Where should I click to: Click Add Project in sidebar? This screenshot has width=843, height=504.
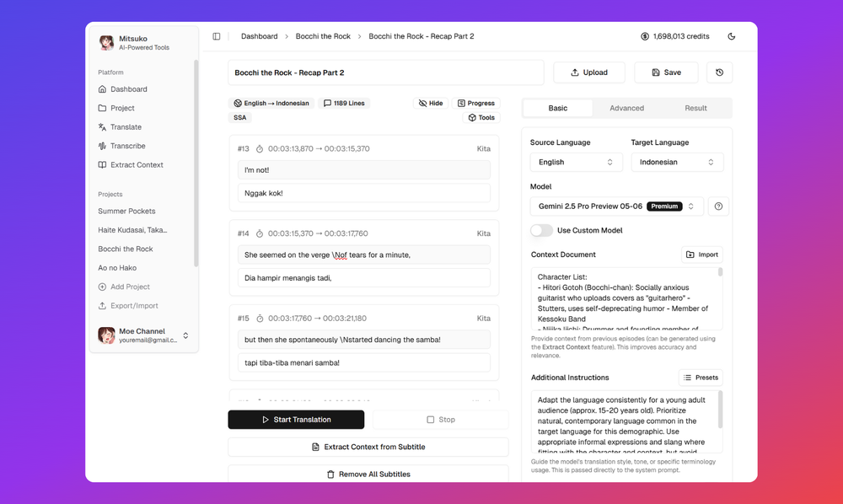(x=124, y=287)
